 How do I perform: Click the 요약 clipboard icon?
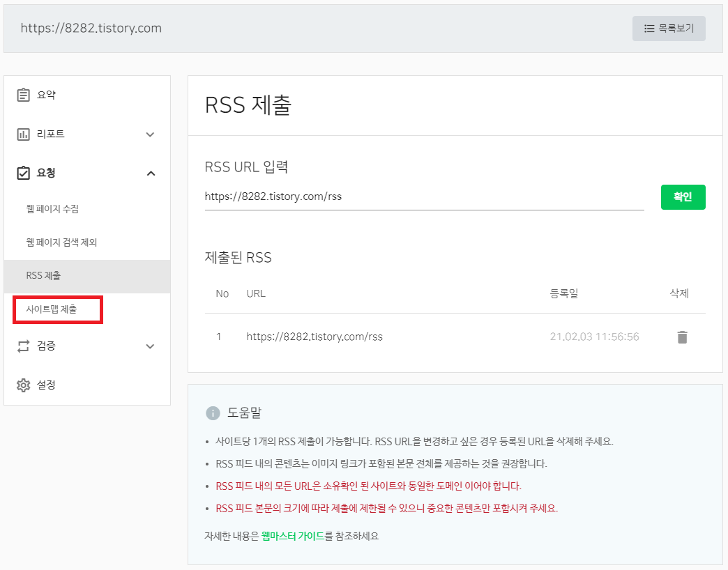tap(23, 95)
